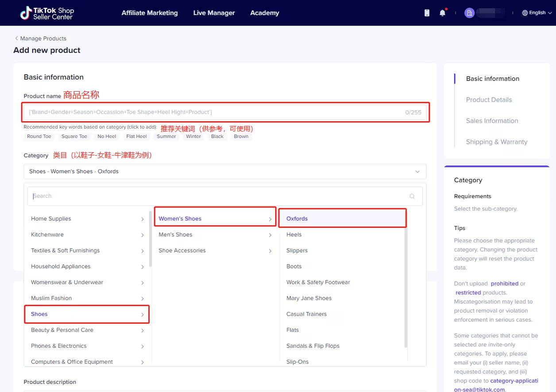The width and height of the screenshot is (556, 392).
Task: Open the prohibited products link
Action: [504, 284]
